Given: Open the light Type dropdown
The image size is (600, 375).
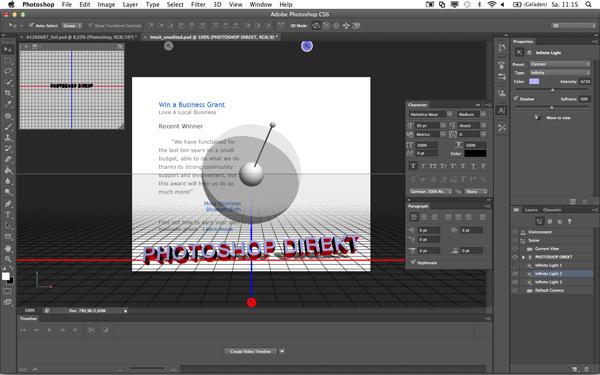Looking at the screenshot, I should (560, 72).
